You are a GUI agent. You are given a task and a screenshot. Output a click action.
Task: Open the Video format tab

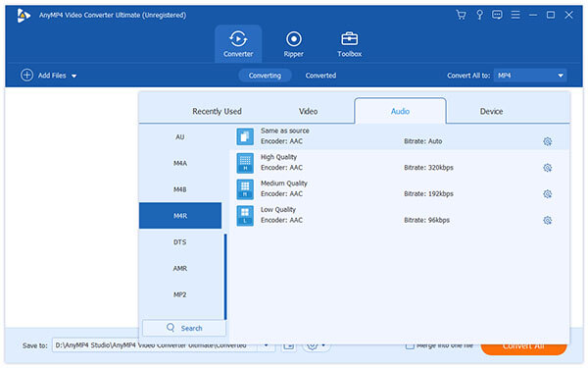tap(308, 111)
